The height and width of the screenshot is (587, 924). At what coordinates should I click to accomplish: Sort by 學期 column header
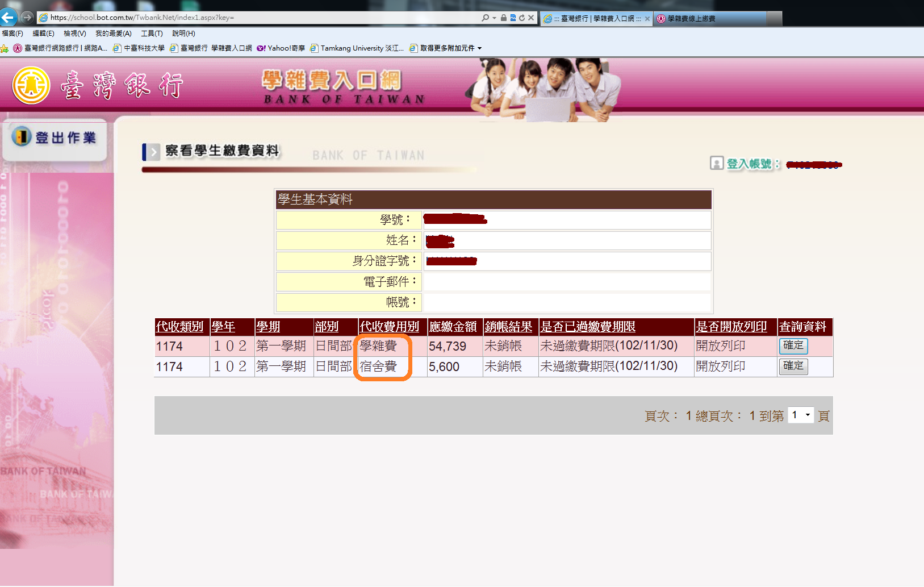coord(268,327)
